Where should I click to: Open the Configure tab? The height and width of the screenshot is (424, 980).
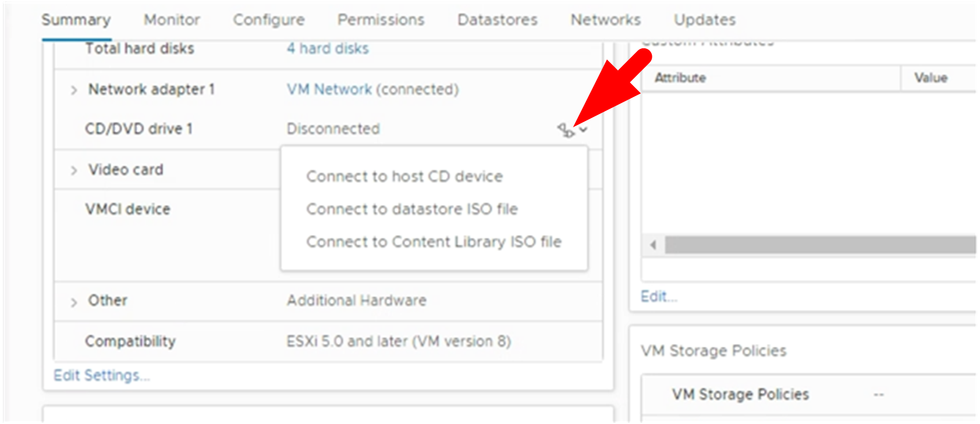click(269, 20)
